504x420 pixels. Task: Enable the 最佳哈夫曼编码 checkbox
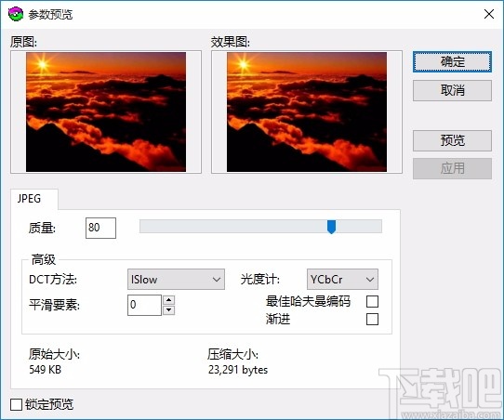[x=372, y=302]
